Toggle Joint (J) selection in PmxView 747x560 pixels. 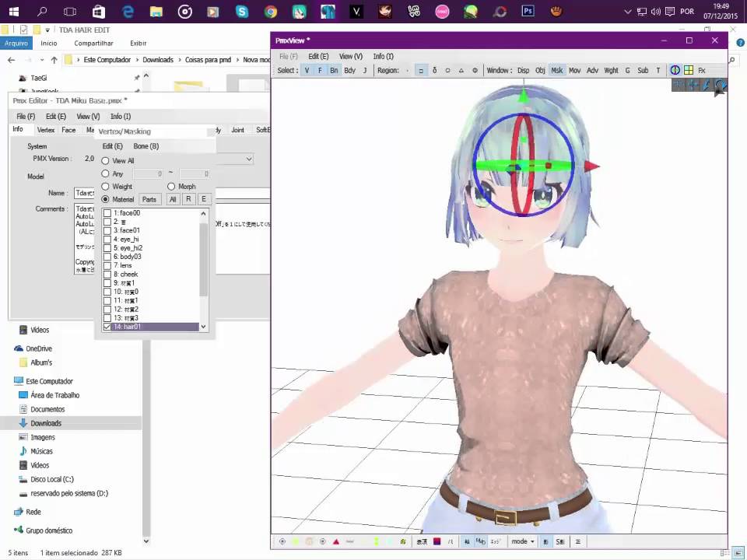[365, 71]
